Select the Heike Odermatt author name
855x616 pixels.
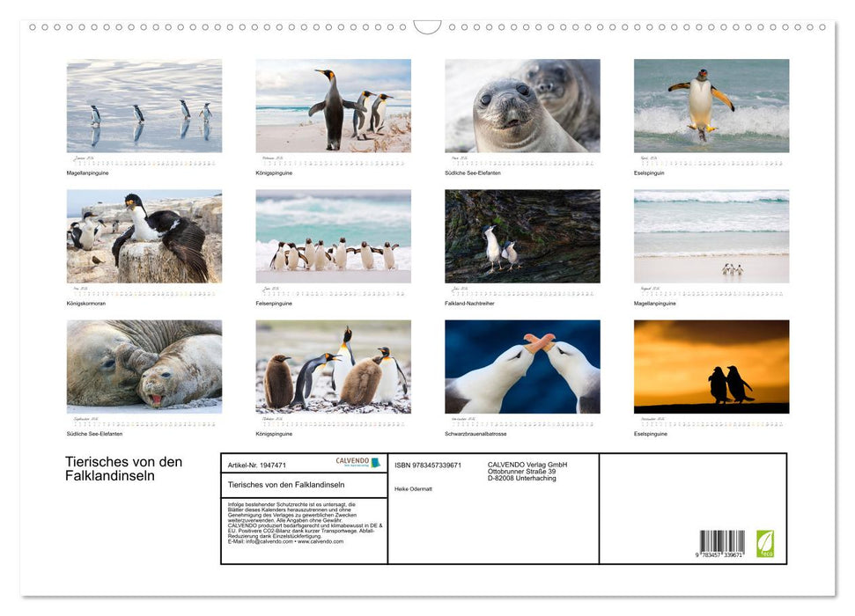point(415,488)
